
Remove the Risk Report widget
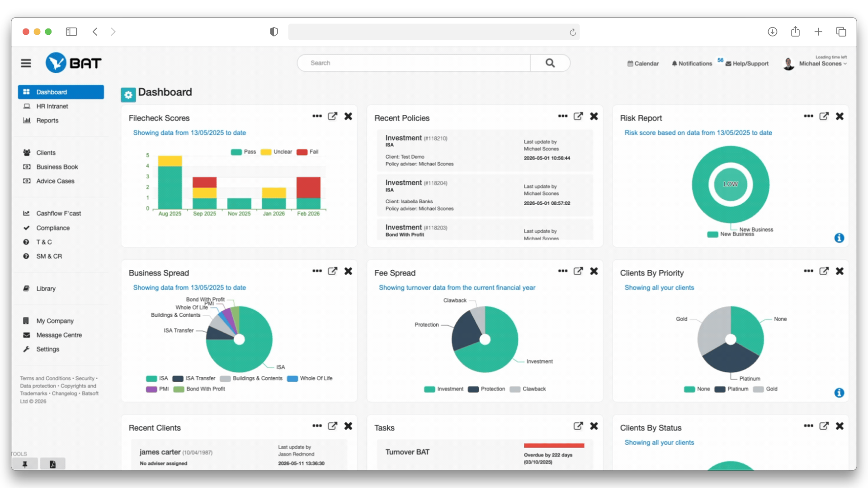pos(840,116)
